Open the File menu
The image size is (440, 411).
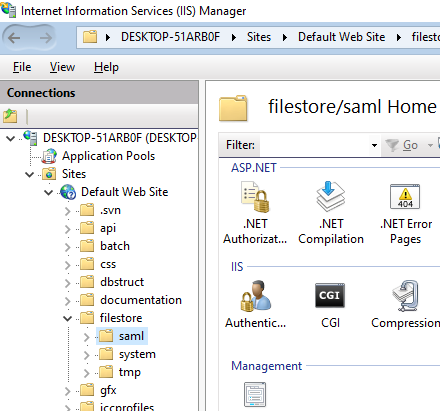click(x=22, y=67)
